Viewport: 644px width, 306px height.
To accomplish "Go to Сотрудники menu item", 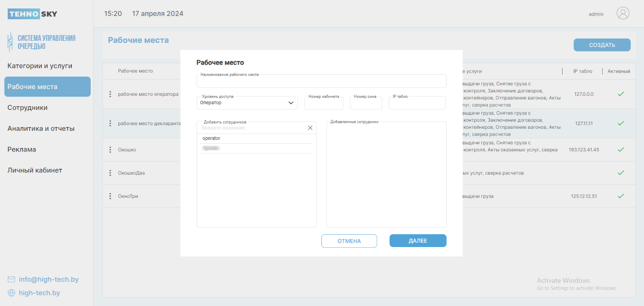I will pyautogui.click(x=27, y=107).
